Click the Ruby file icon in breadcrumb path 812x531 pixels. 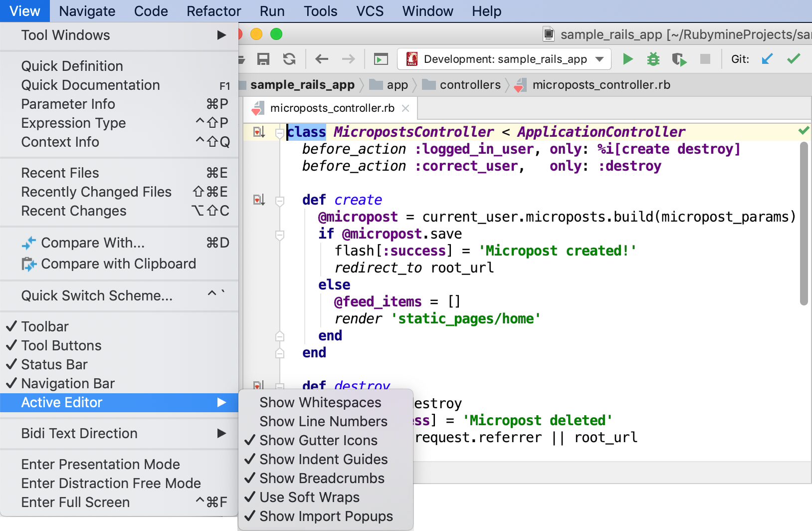click(x=521, y=85)
